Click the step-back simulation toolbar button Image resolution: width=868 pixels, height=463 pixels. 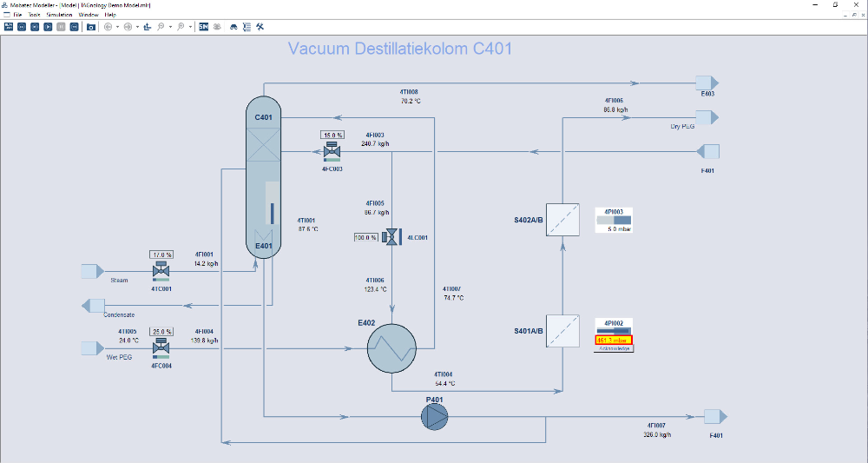click(x=35, y=27)
